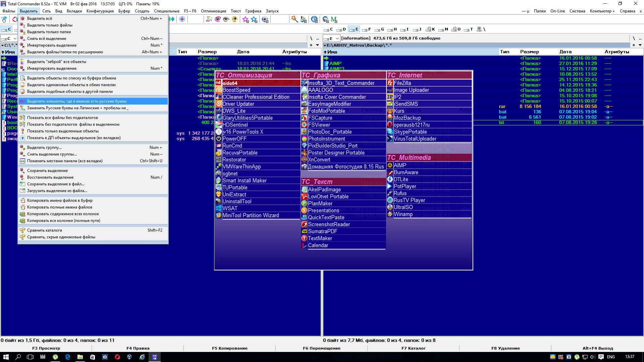The image size is (644, 362).
Task: Click the sigma calculation toolbar icon
Action: (x=209, y=19)
